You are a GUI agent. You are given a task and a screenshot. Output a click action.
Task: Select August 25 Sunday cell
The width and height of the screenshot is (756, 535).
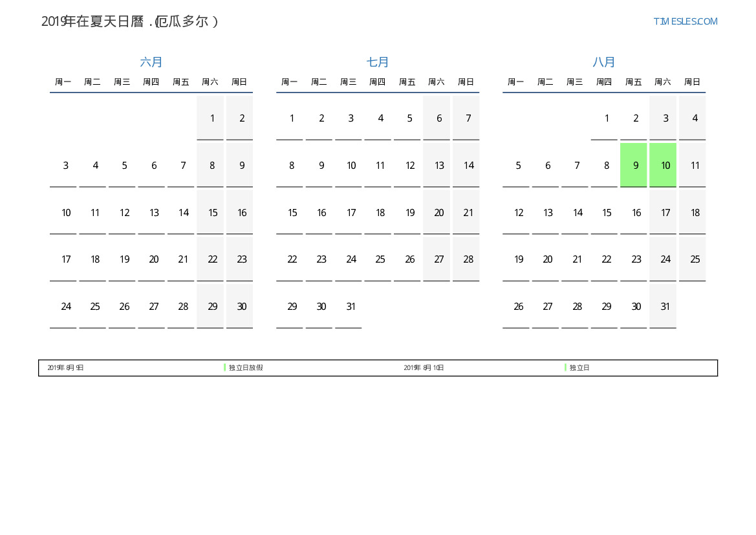(x=693, y=259)
